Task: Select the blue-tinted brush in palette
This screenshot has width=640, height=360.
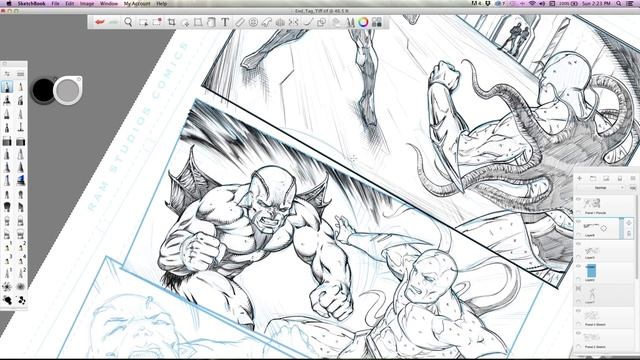Action: (x=20, y=180)
